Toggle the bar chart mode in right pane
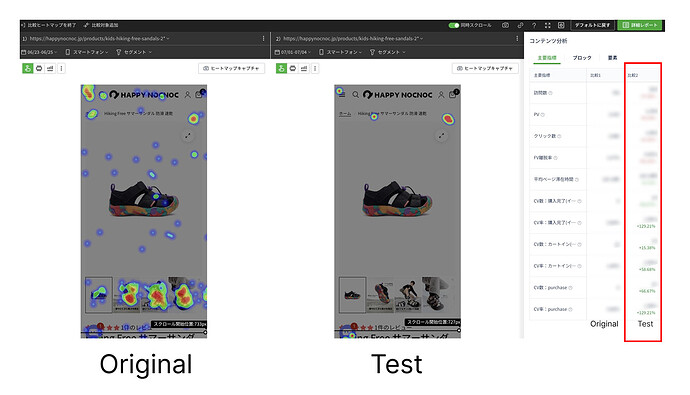 point(304,68)
